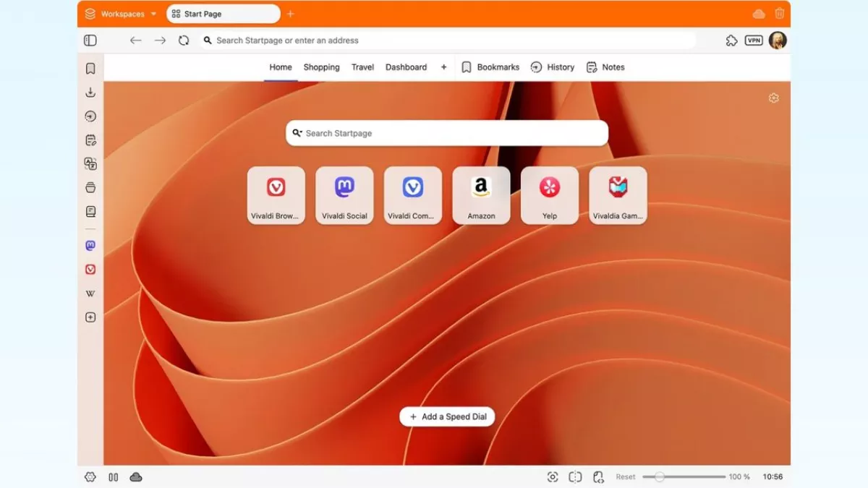Image resolution: width=868 pixels, height=488 pixels.
Task: Open the Bookmarks panel in sidebar
Action: point(90,69)
